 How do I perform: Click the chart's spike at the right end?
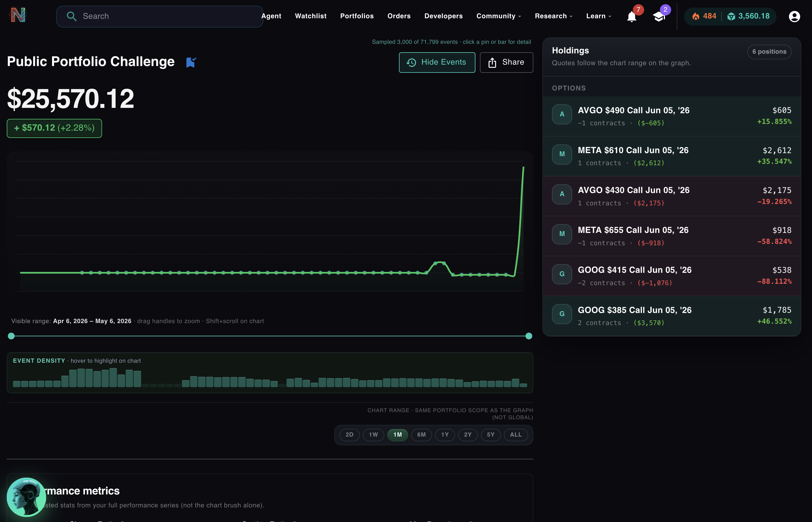[x=523, y=167]
